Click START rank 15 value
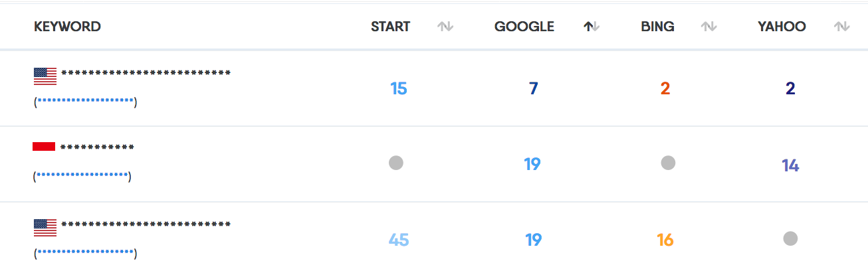 tap(399, 88)
